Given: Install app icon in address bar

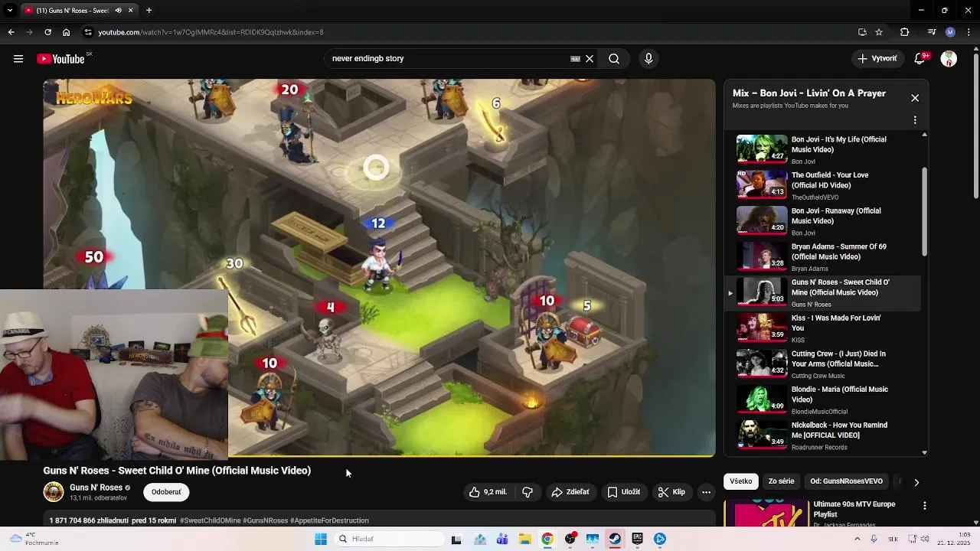Looking at the screenshot, I should pyautogui.click(x=862, y=32).
